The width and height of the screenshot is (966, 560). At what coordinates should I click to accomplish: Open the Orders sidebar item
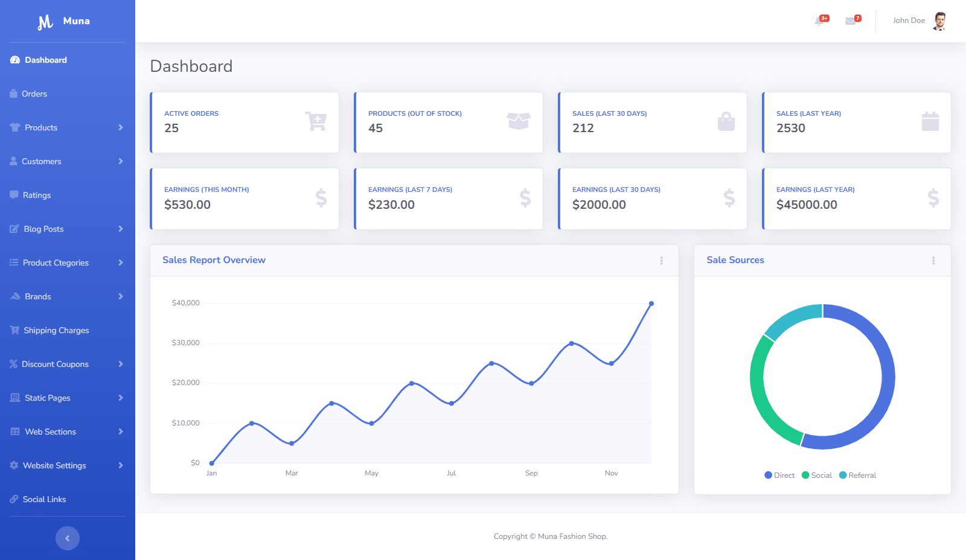point(68,94)
